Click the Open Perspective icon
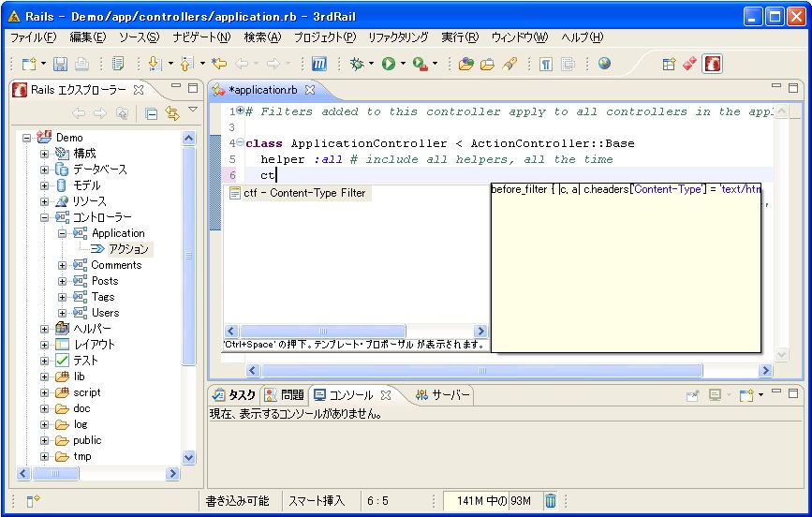Viewport: 812px width, 517px height. tap(669, 64)
